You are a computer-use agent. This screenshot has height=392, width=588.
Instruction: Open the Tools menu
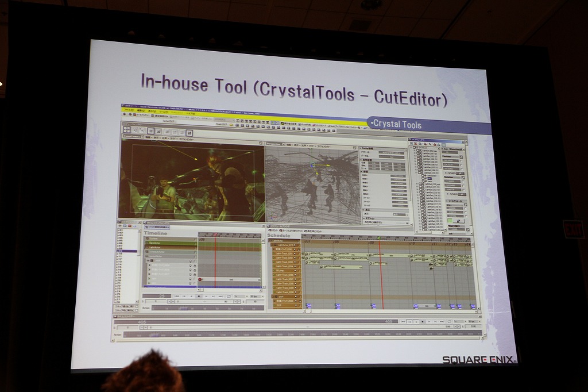coord(164,112)
